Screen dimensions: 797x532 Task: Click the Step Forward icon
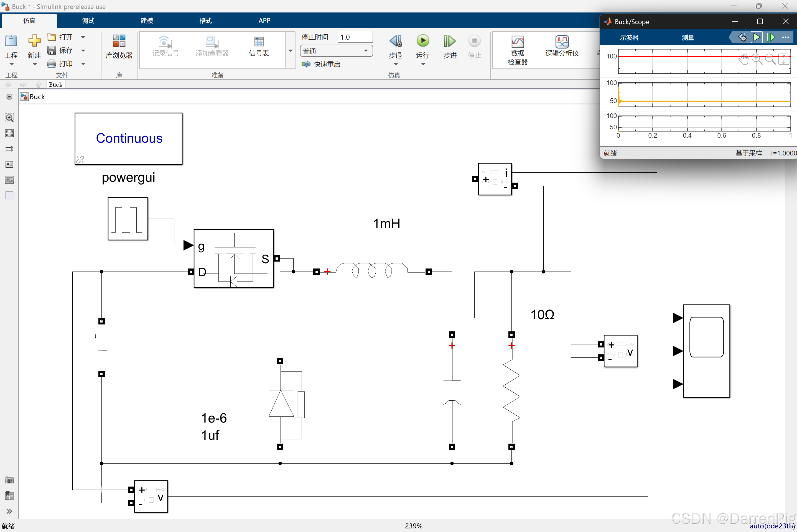pos(449,41)
